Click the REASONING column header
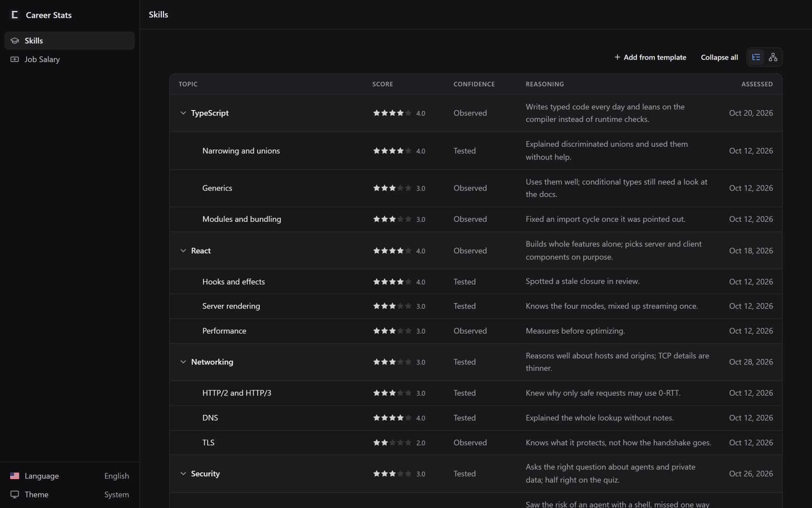The width and height of the screenshot is (812, 508). point(545,84)
